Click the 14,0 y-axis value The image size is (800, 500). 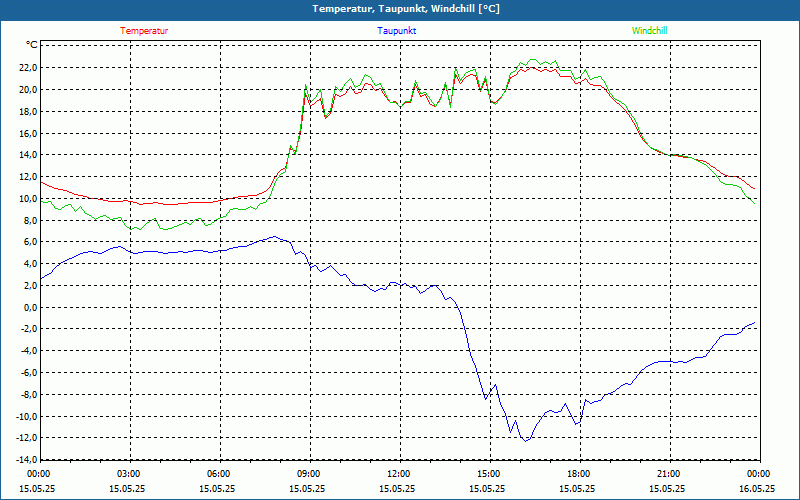pos(28,155)
